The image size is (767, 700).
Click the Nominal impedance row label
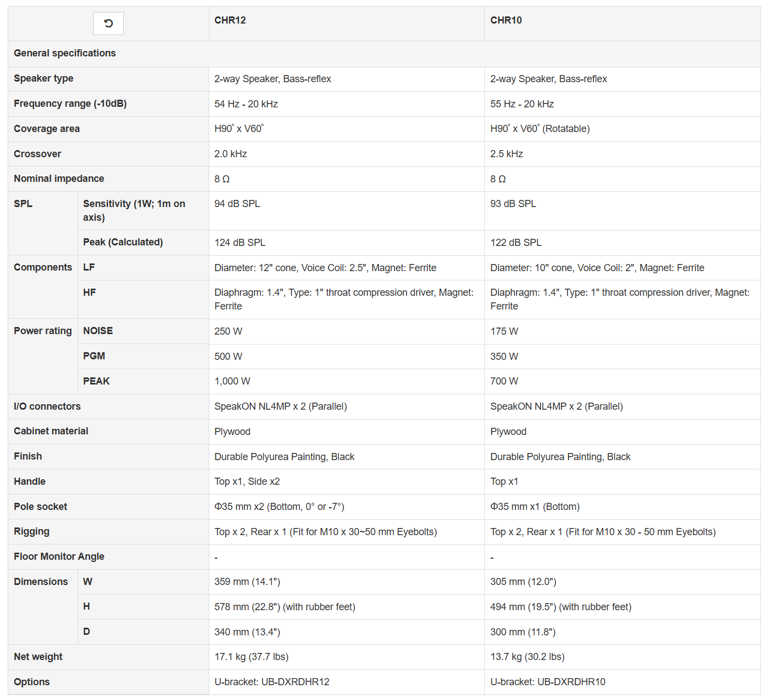[59, 179]
